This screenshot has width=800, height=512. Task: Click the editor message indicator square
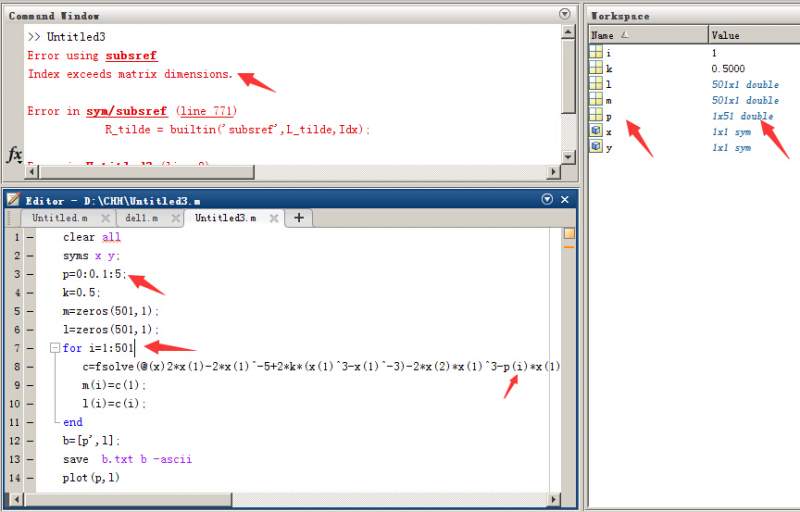click(569, 234)
